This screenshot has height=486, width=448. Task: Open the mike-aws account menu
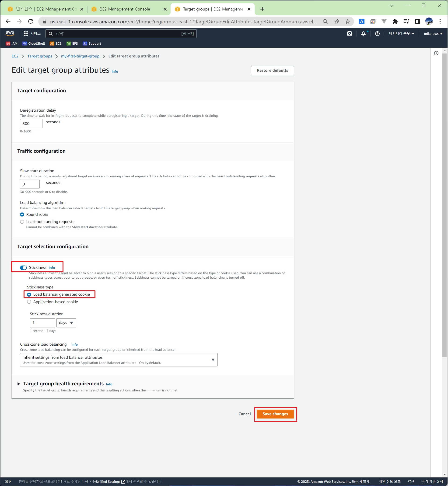pos(433,34)
